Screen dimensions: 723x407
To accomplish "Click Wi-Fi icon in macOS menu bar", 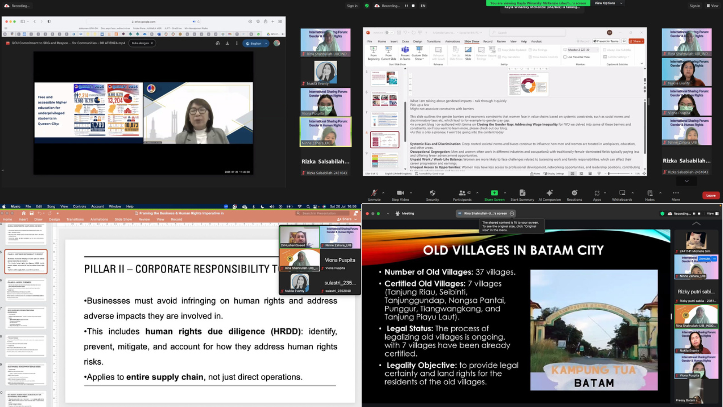I will [300, 206].
